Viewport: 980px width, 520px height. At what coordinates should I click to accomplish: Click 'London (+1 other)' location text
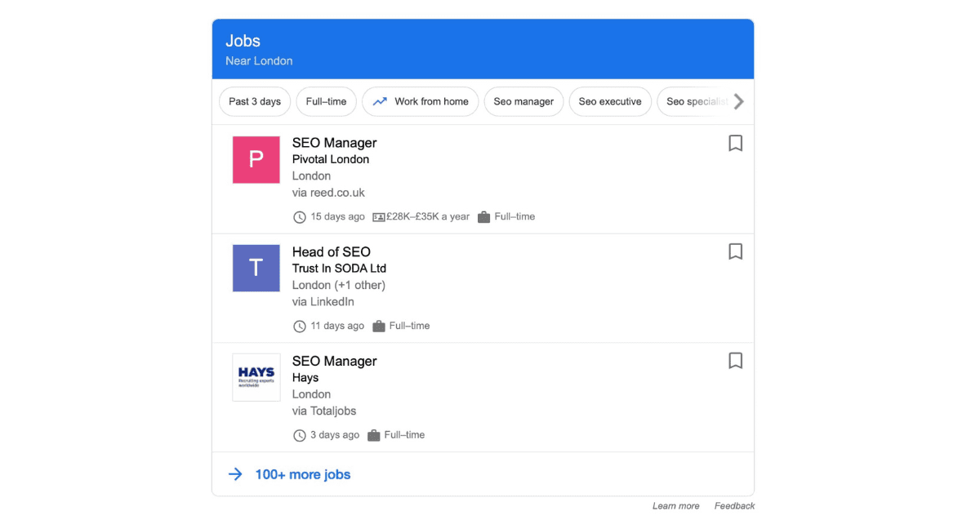coord(339,285)
